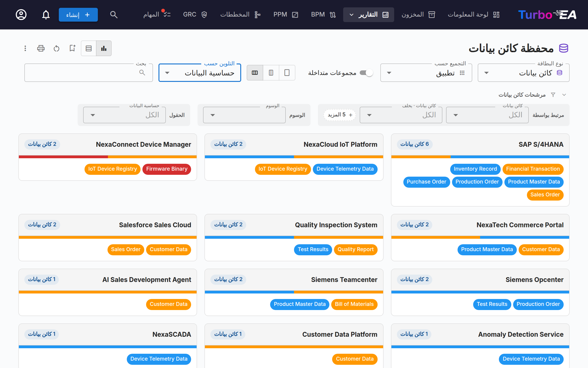Click the magnifier icon in the search field

click(x=142, y=72)
